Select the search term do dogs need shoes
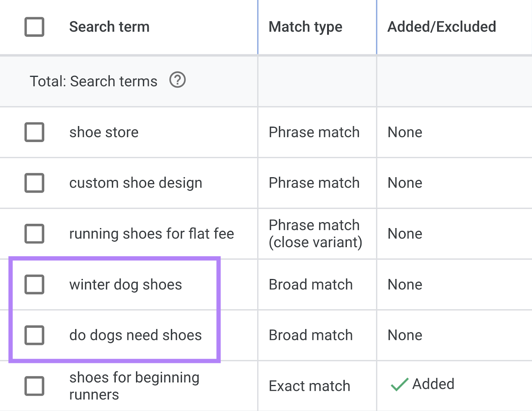Screen dimensions: 532x411 (x=136, y=335)
